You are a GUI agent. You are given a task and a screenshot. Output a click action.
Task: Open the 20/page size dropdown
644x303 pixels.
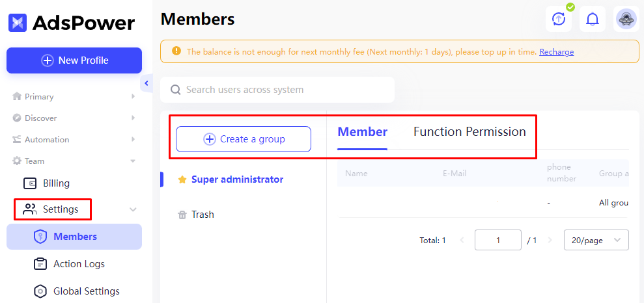coord(596,240)
